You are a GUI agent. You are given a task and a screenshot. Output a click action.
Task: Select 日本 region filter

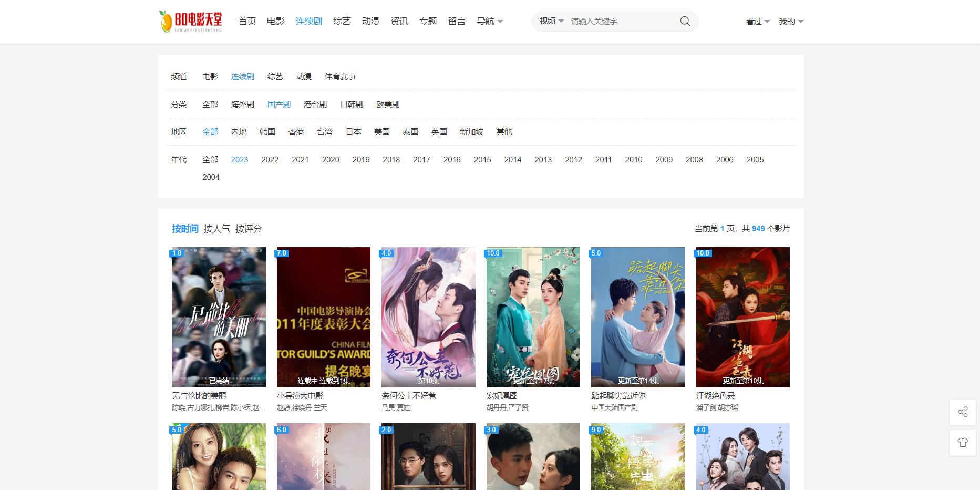tap(354, 132)
